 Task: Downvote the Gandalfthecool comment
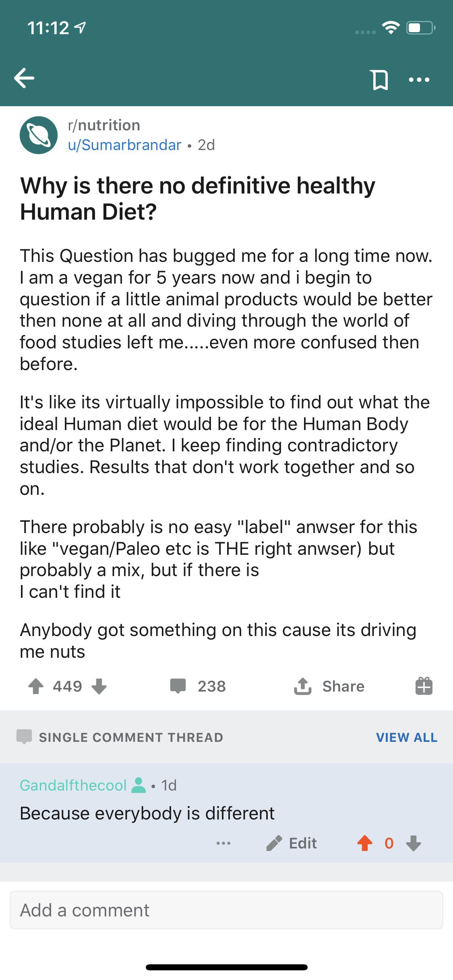click(414, 843)
